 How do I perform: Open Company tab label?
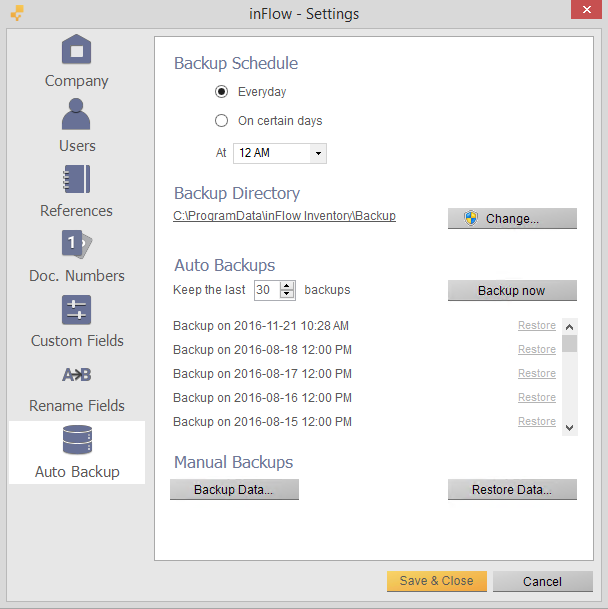pyautogui.click(x=77, y=81)
